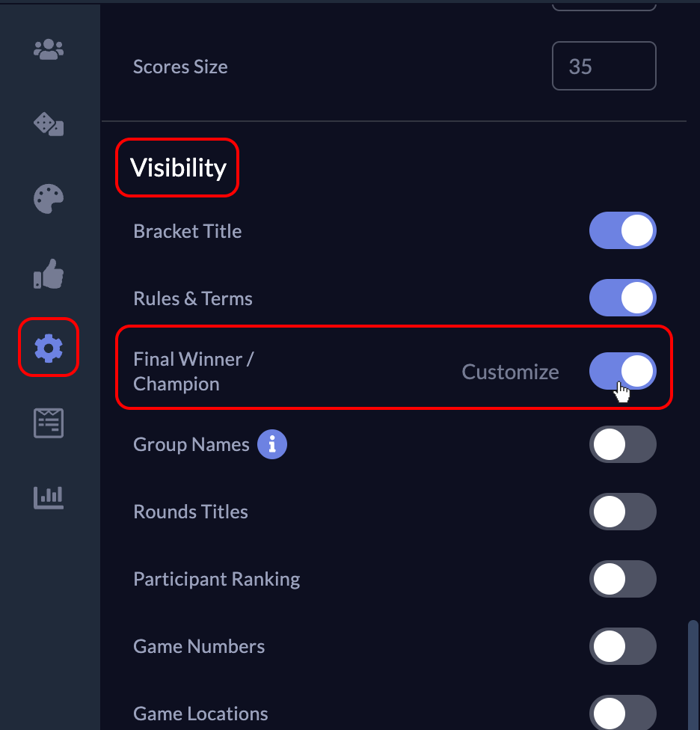Open the gear Settings panel
700x730 pixels.
[49, 348]
